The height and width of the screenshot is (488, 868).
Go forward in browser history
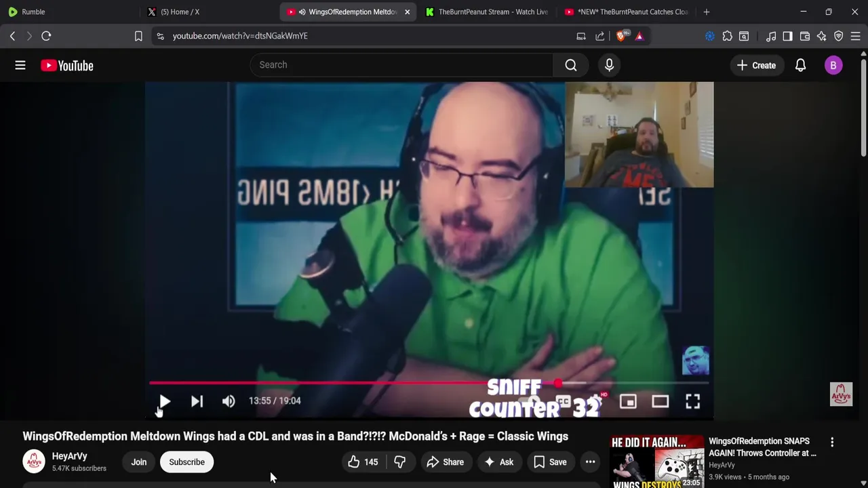click(29, 36)
